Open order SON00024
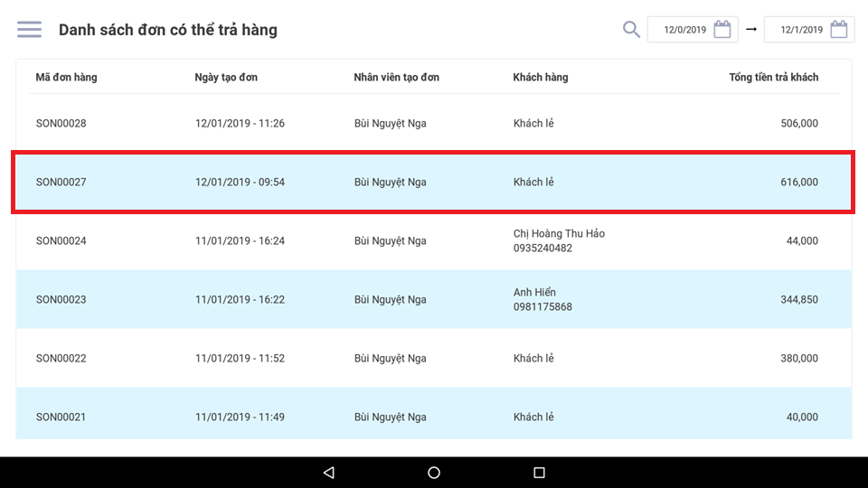The height and width of the screenshot is (488, 868). coord(61,241)
